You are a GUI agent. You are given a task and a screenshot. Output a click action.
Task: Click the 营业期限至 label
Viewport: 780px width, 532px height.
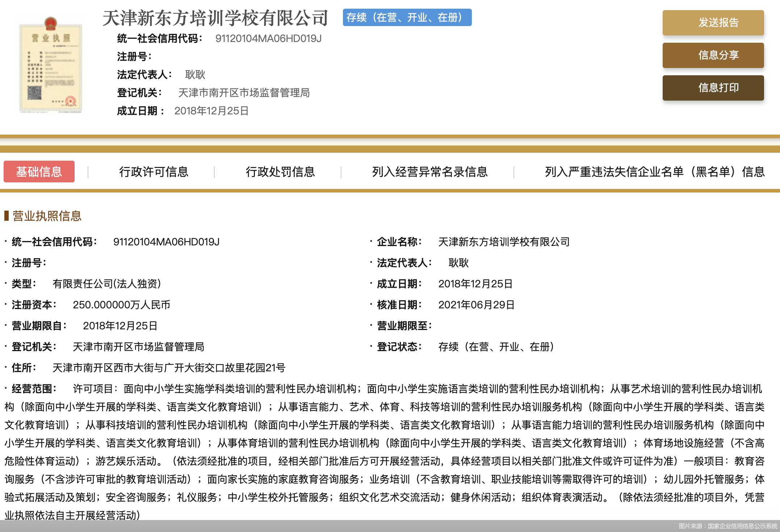pyautogui.click(x=404, y=326)
